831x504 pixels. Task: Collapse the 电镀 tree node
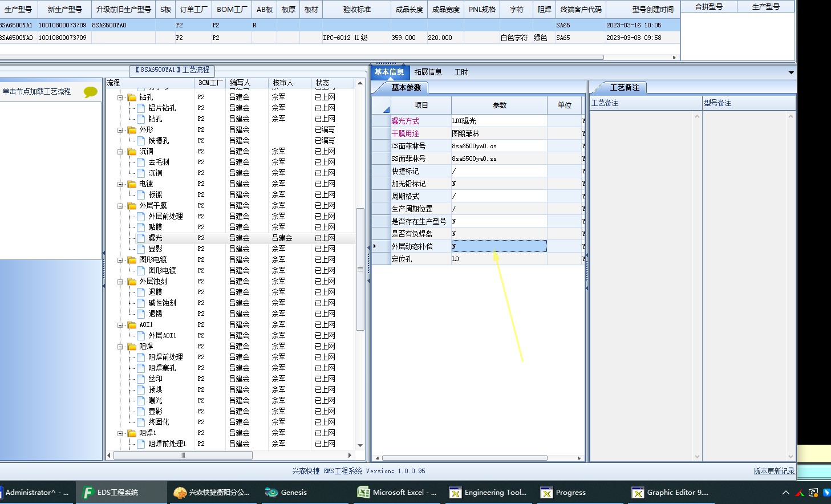click(121, 184)
